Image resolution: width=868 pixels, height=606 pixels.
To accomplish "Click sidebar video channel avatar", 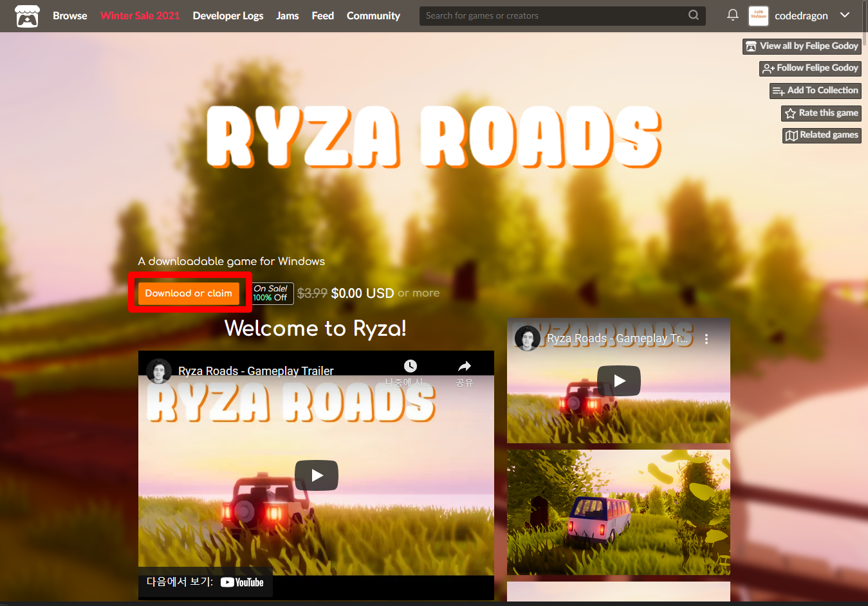I will [527, 338].
